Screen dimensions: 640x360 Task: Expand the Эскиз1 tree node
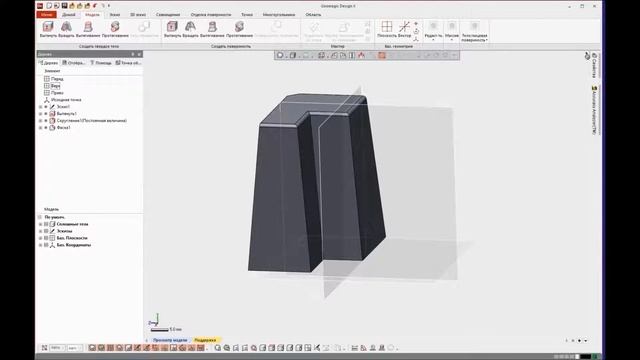tap(40, 107)
